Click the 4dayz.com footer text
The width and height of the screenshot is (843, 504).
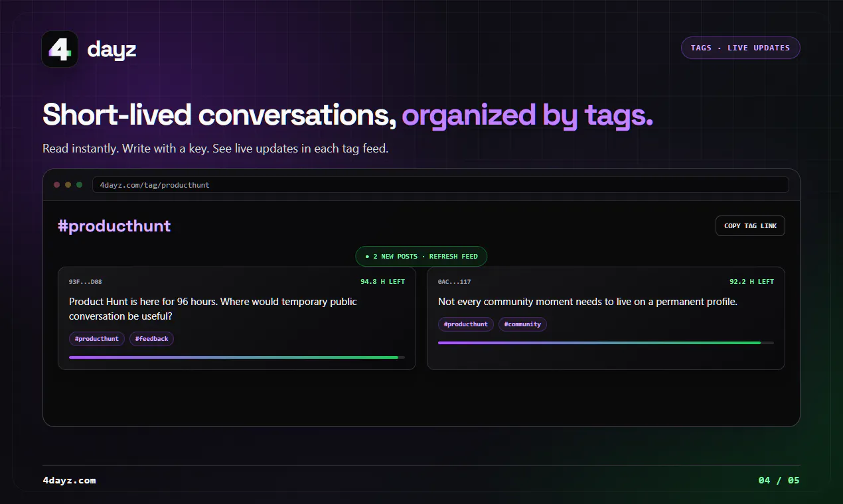[x=69, y=480]
